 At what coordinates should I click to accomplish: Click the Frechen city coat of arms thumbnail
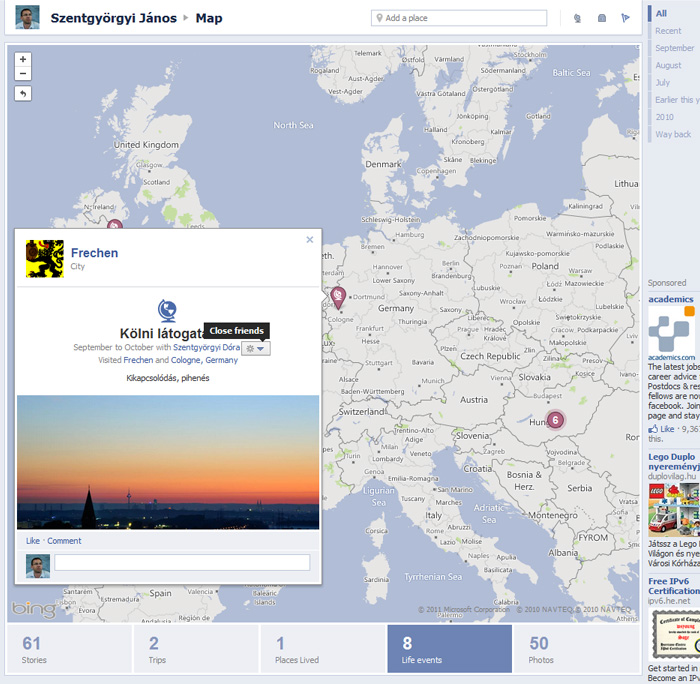click(45, 259)
